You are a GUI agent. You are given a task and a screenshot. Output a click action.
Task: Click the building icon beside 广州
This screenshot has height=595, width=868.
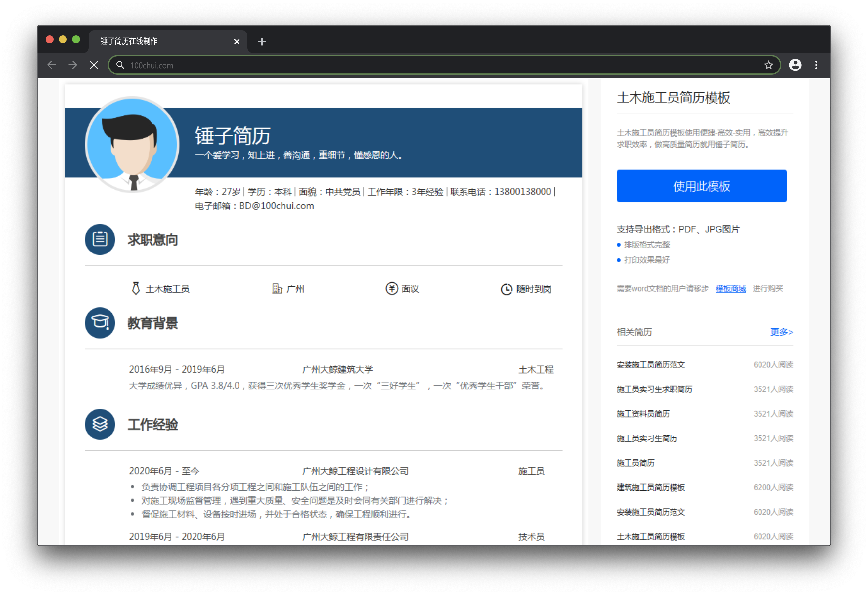(277, 289)
